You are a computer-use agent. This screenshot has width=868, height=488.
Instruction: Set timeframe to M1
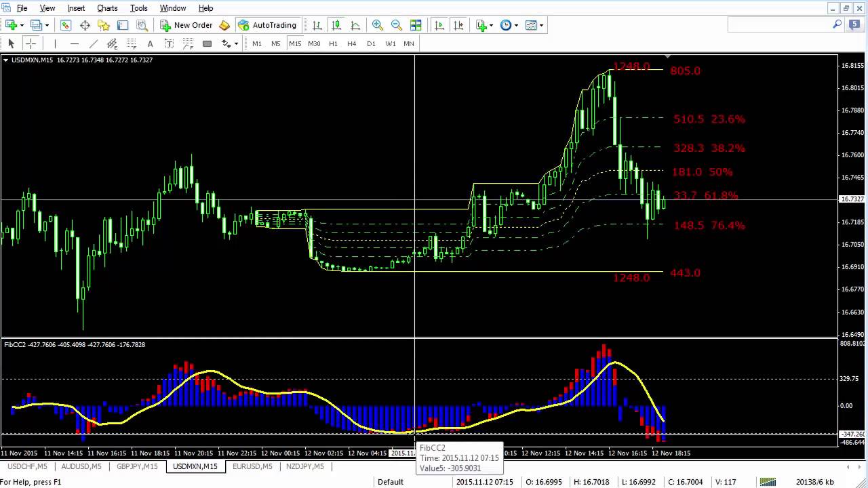coord(257,43)
